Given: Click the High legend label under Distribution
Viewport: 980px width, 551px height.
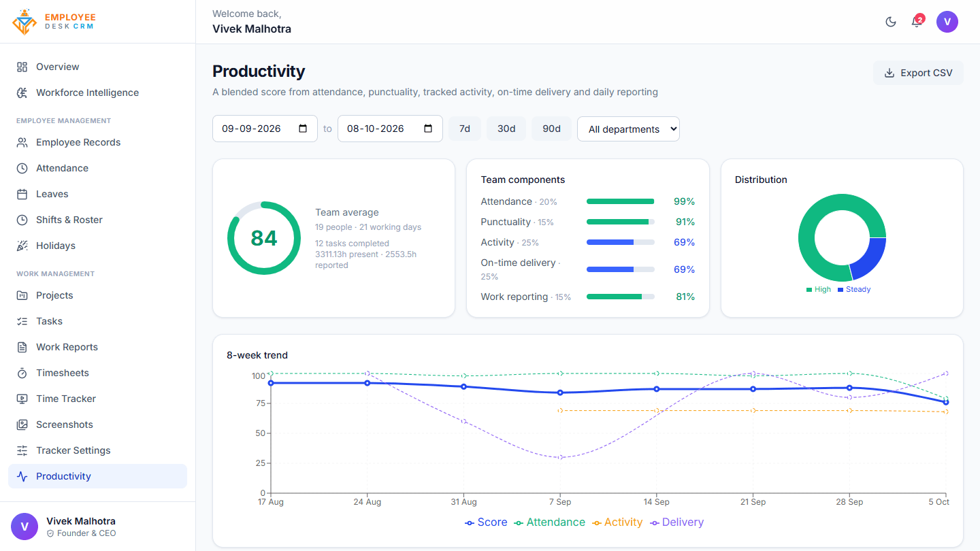Looking at the screenshot, I should click(819, 289).
